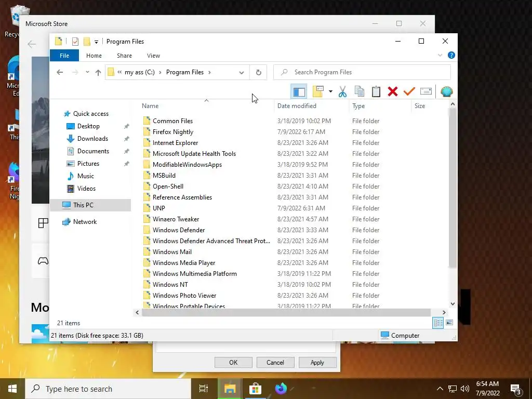
Task: Toggle the navigation pane toolbar icon
Action: (299, 91)
